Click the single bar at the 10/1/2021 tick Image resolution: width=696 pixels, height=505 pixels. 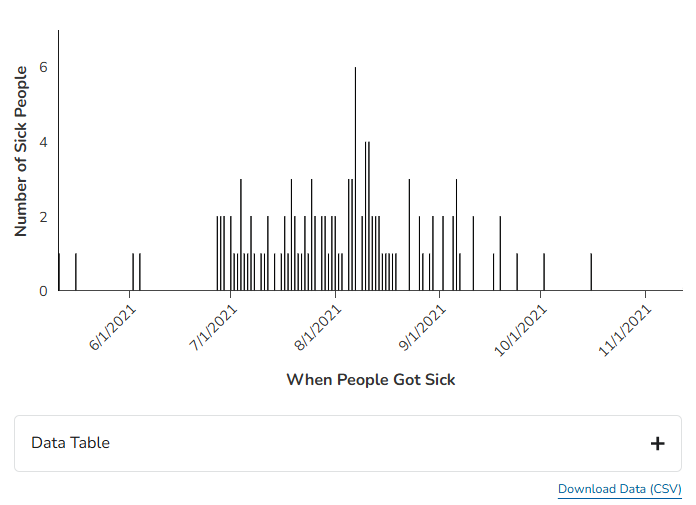click(x=544, y=272)
